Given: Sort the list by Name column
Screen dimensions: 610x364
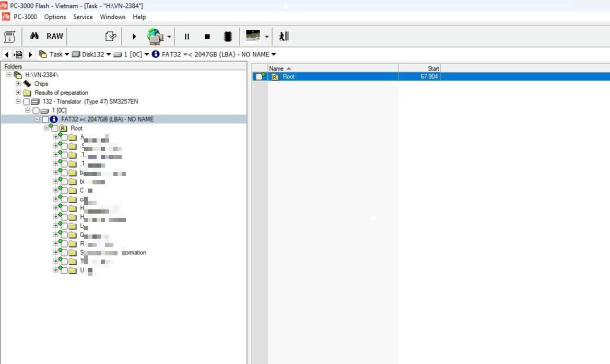Looking at the screenshot, I should [333, 68].
